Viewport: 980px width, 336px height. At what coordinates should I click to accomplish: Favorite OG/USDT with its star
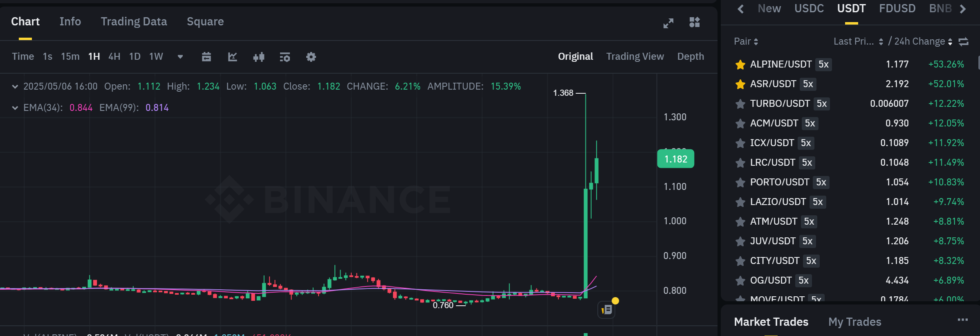tap(740, 281)
